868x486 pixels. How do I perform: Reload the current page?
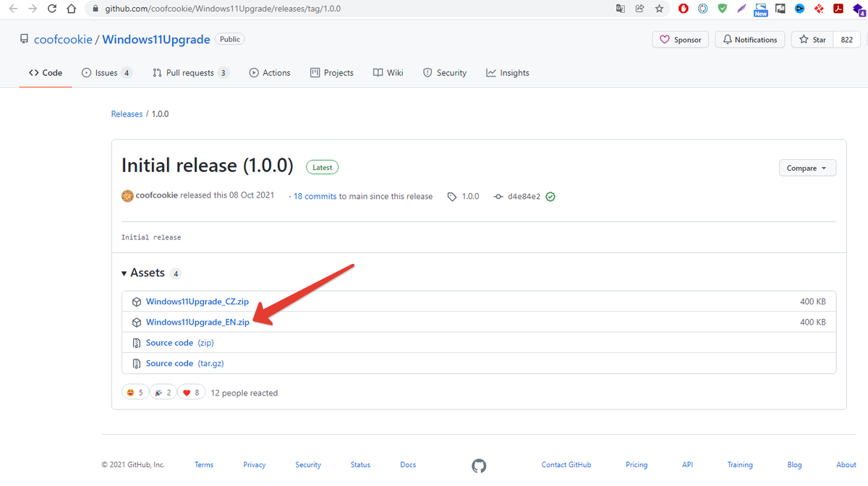(51, 9)
